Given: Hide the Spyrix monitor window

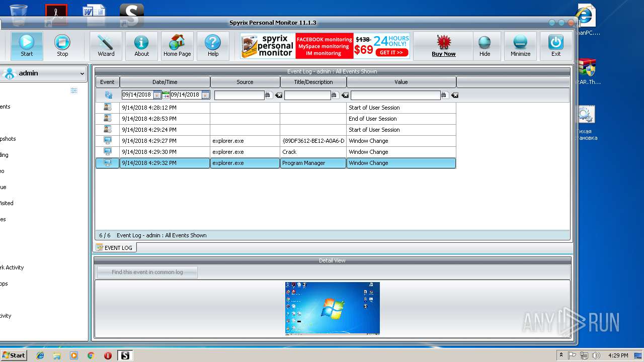Looking at the screenshot, I should (x=485, y=46).
